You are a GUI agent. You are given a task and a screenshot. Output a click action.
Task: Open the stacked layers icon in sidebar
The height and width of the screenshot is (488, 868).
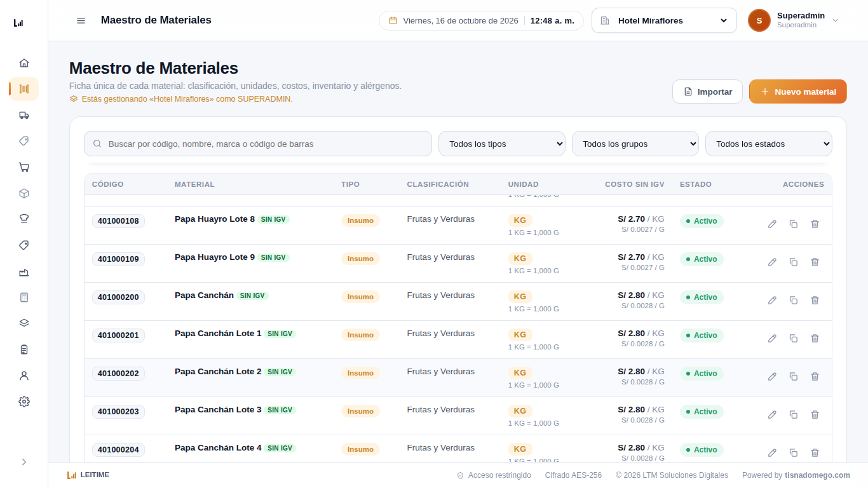24,323
